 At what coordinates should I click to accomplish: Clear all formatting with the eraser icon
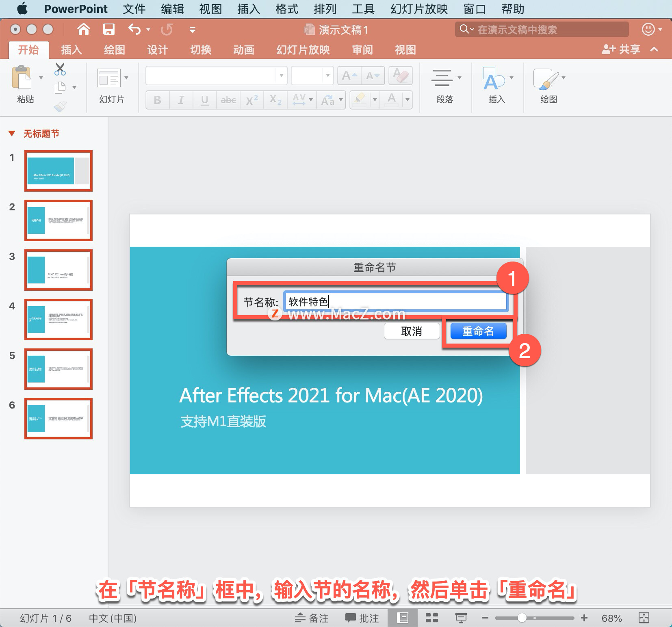click(x=401, y=76)
